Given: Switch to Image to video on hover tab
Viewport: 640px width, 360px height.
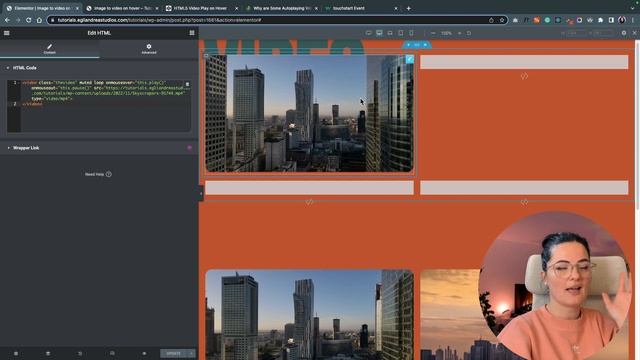Looking at the screenshot, I should pos(122,8).
